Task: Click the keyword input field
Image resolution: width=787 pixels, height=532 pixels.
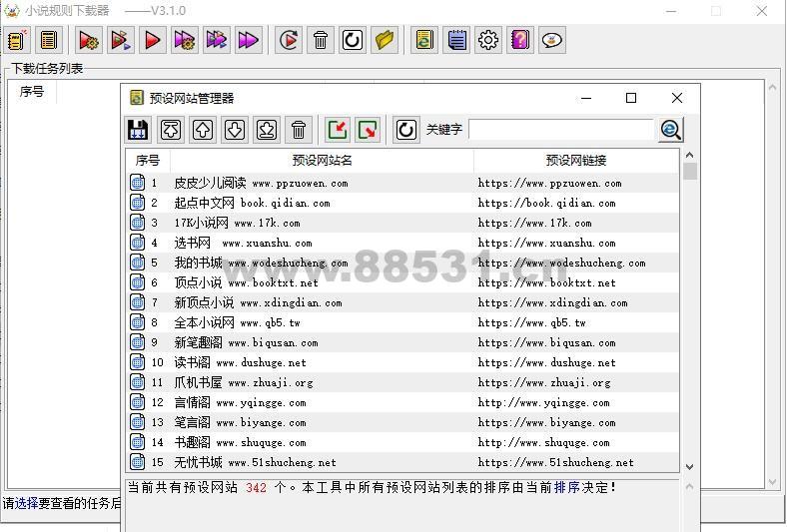Action: click(x=561, y=130)
